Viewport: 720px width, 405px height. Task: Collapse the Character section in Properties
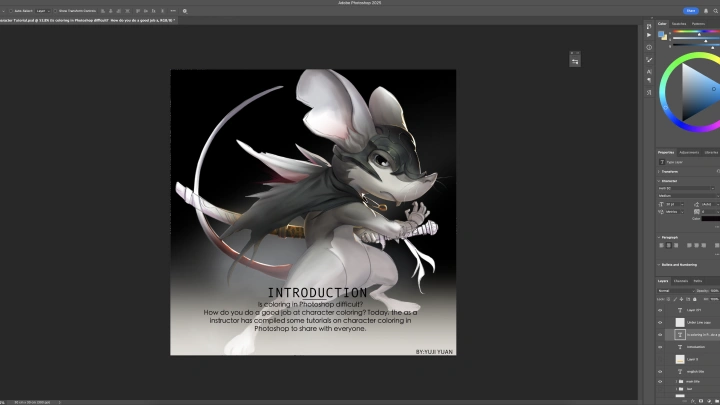pyautogui.click(x=659, y=181)
